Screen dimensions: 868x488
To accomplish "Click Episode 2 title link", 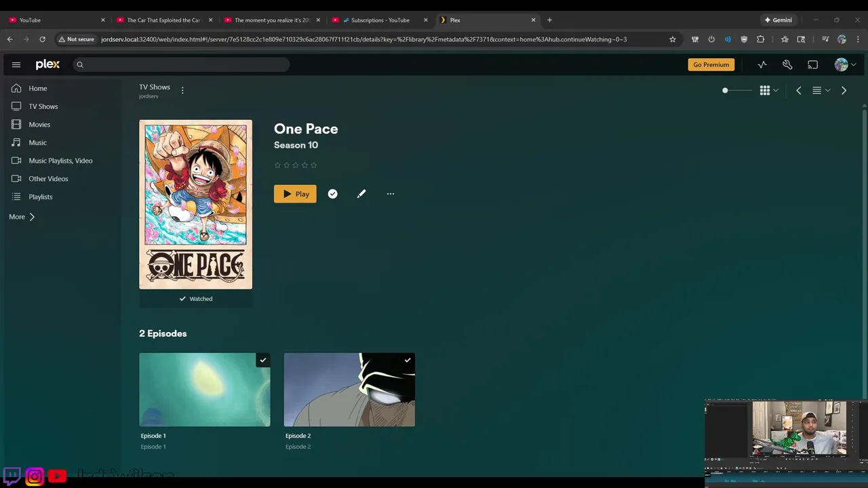I will (x=298, y=436).
